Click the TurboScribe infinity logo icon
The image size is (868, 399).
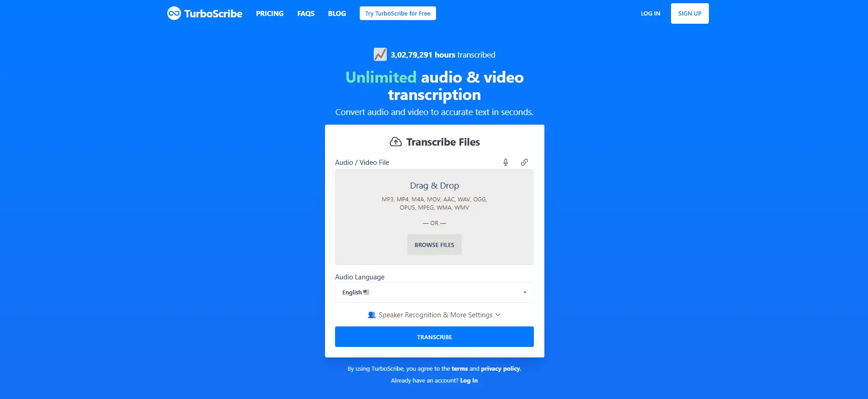point(174,14)
